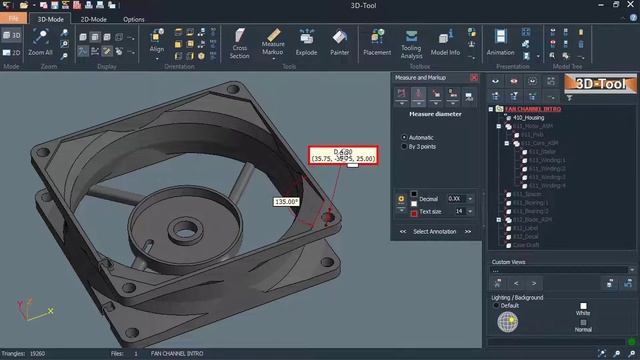The image size is (640, 360).
Task: Collapse the FAN CHANNEL INTRO root node
Action: click(491, 109)
